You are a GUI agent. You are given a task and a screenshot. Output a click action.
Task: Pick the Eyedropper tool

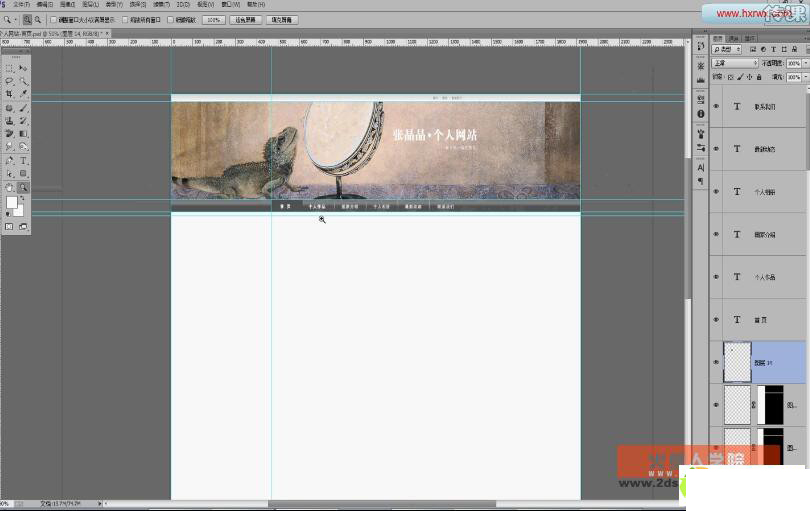[24, 94]
